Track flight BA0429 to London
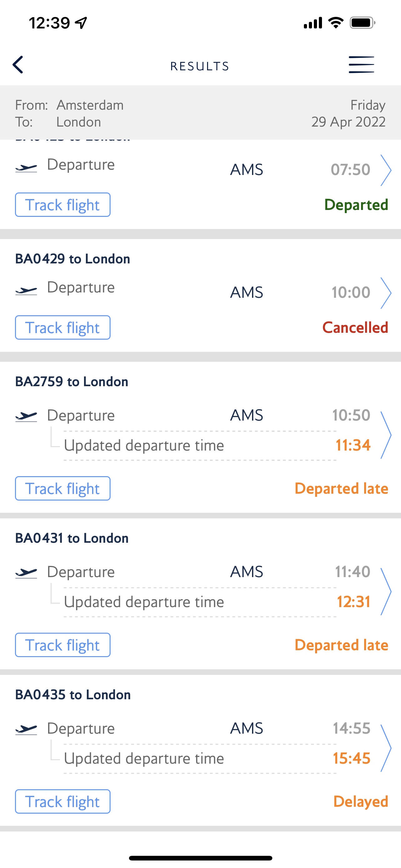Viewport: 401px width, 868px height. tap(63, 327)
